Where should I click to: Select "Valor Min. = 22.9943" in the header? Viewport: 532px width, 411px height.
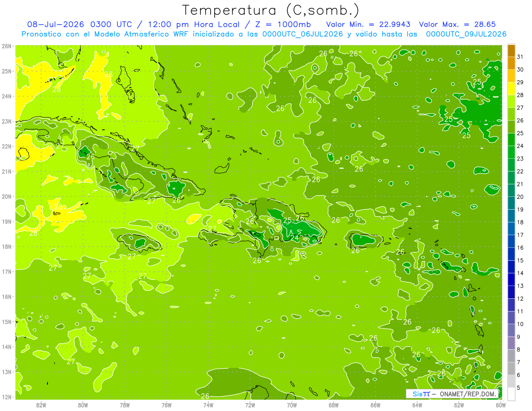(368, 24)
